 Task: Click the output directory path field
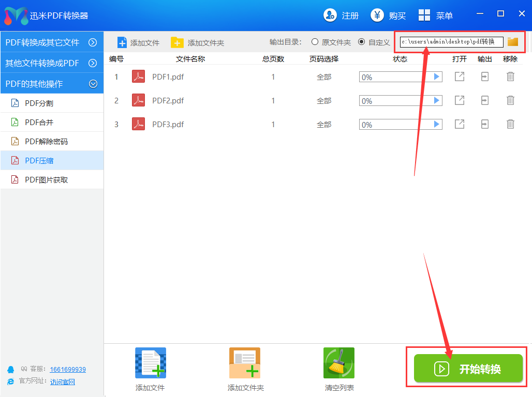(451, 42)
